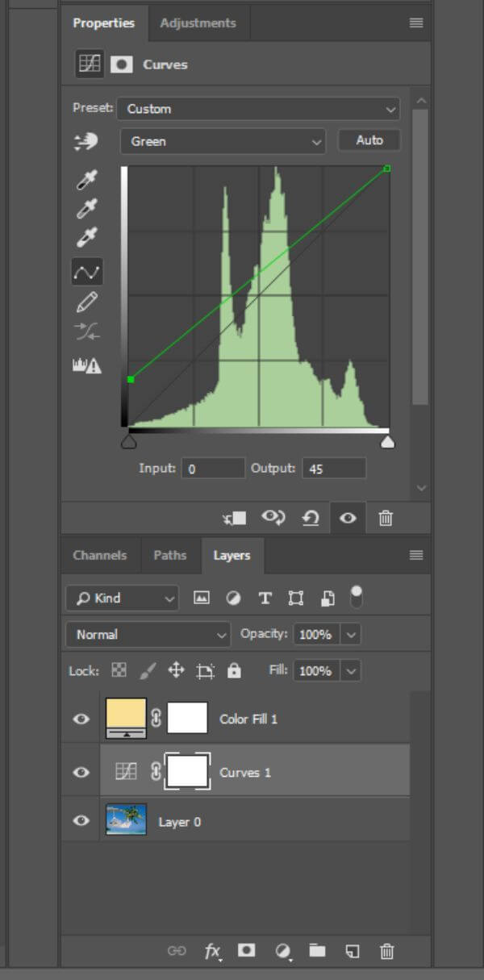The image size is (484, 980).
Task: Select the black point eyedropper tool
Action: coord(86,181)
